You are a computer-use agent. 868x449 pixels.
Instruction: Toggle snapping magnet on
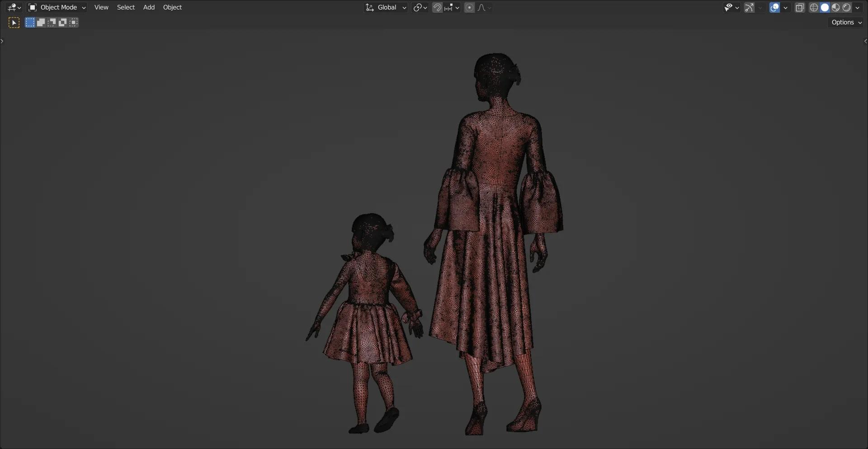coord(437,7)
